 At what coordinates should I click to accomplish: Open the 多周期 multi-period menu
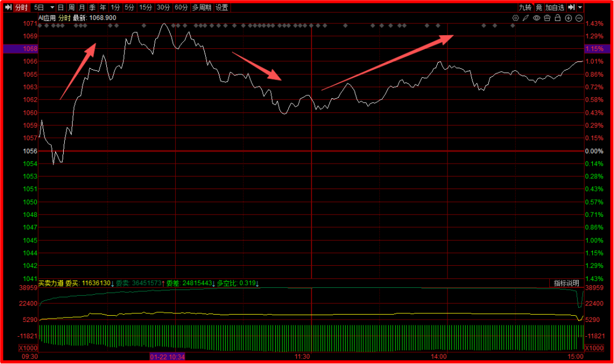201,7
